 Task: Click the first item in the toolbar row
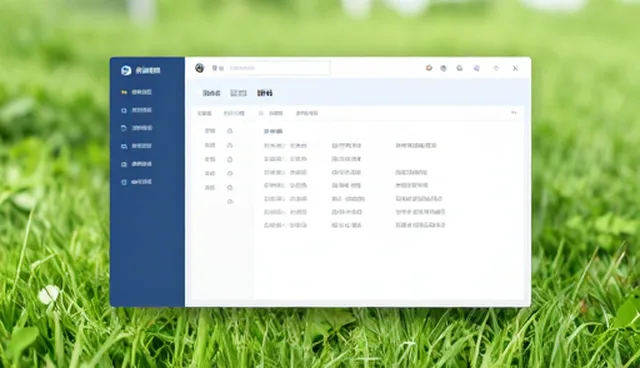pos(204,113)
